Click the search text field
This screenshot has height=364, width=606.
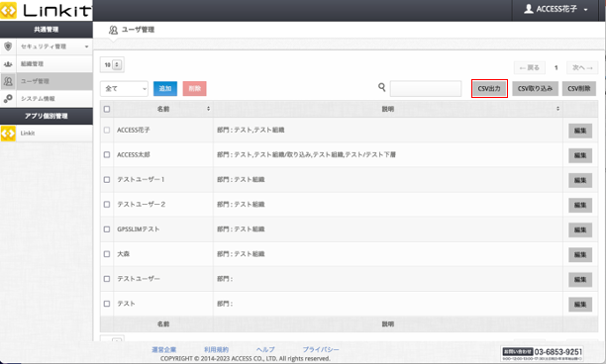coord(426,88)
